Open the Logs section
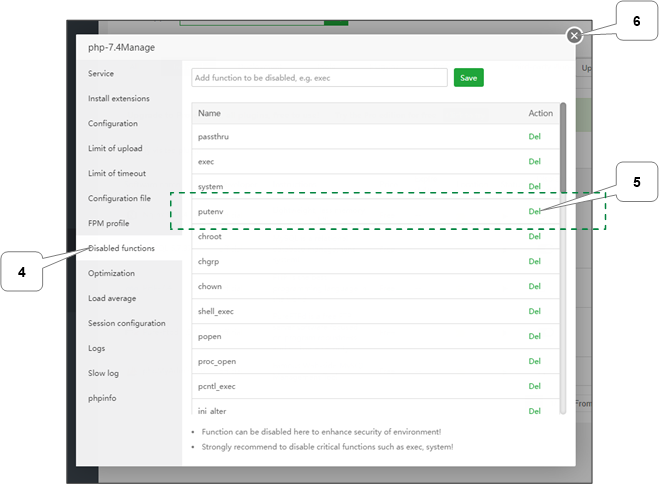Viewport: 659px width, 485px height. coord(96,348)
